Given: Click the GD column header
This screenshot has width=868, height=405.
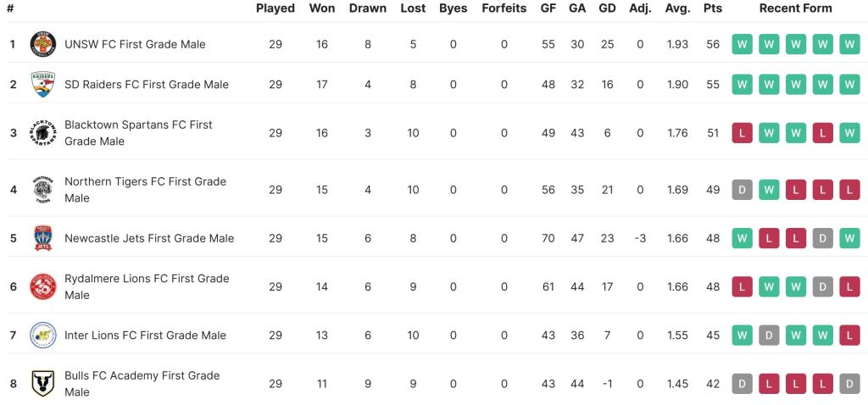Looking at the screenshot, I should pos(607,8).
